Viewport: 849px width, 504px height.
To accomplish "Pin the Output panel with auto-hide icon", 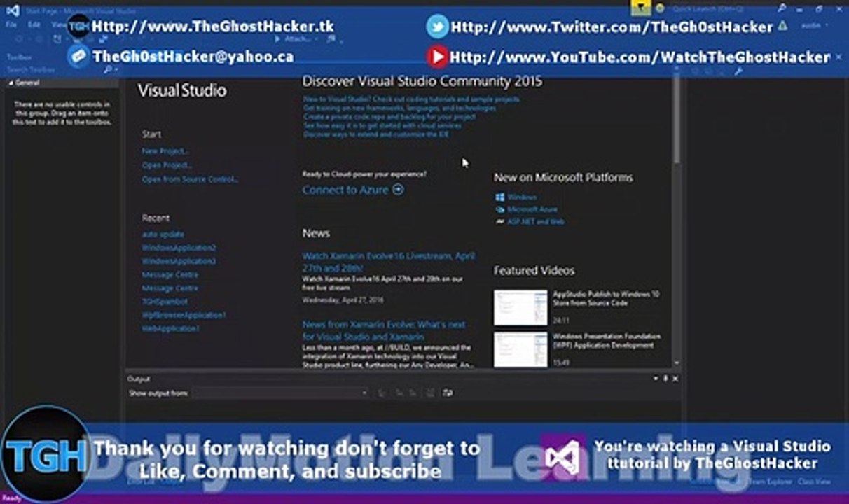I will 665,379.
